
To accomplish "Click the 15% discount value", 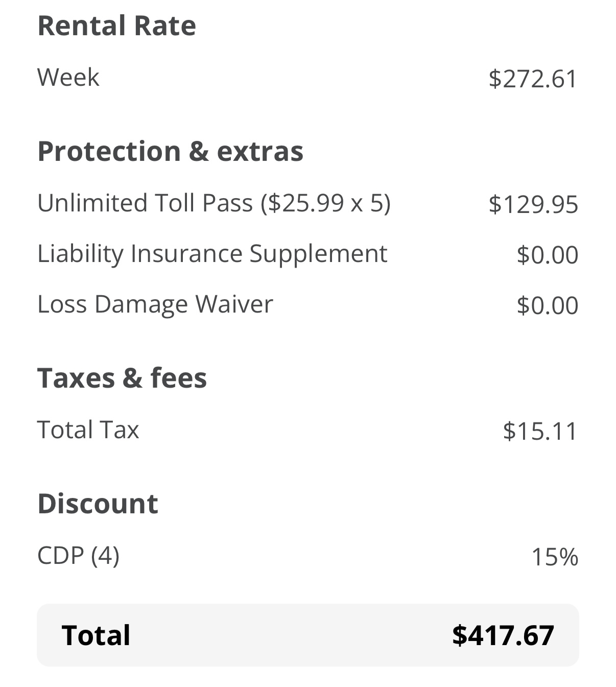I will [554, 557].
